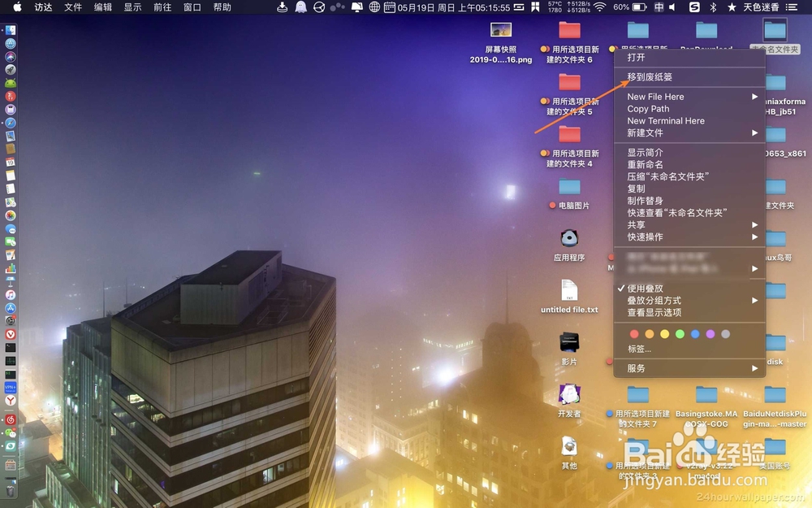812x508 pixels.
Task: Open the battery status icon showing 60%
Action: click(x=640, y=7)
